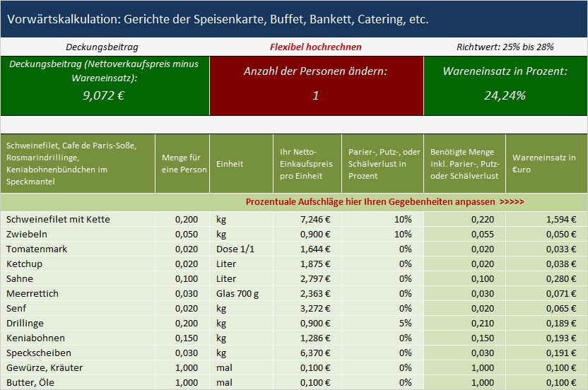This screenshot has width=588, height=390.
Task: Click the Deckungsbeitrag value 9,072 €
Action: tap(103, 95)
